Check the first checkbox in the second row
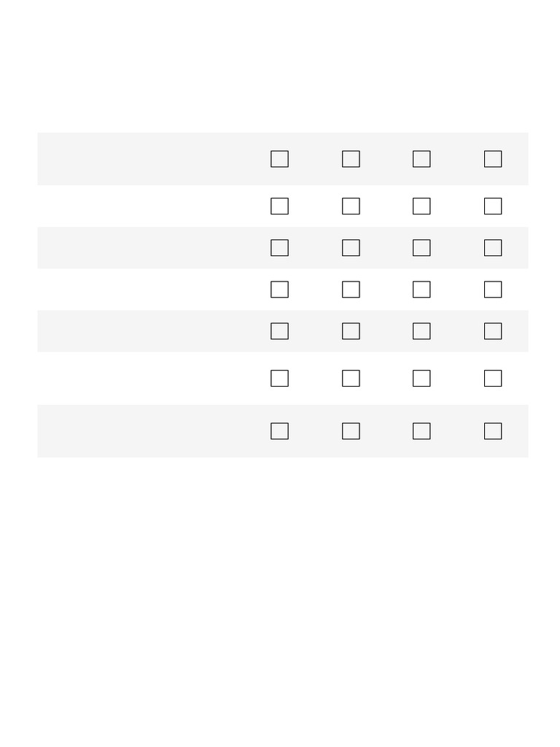 pyautogui.click(x=279, y=206)
